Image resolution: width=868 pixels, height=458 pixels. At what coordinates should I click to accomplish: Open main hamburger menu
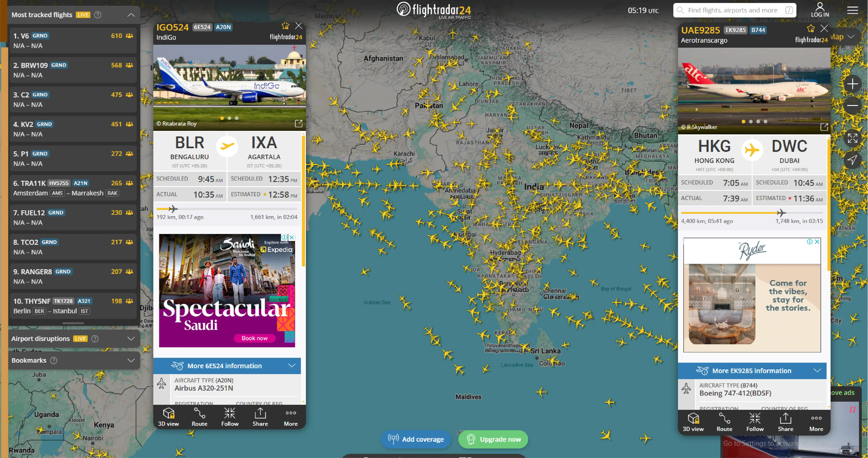coord(852,10)
